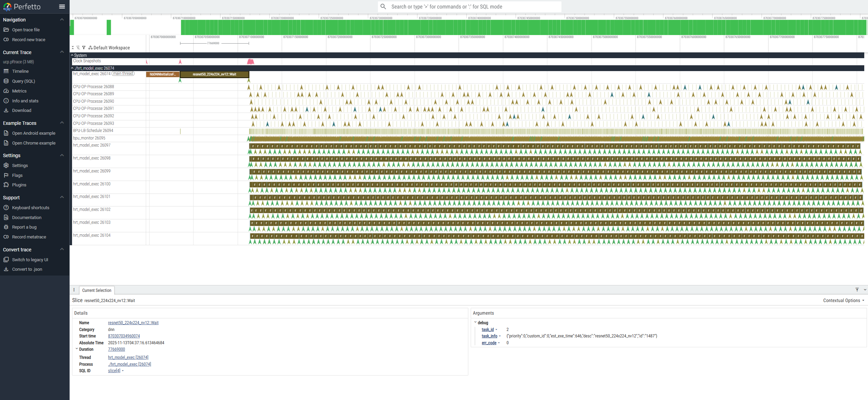Viewport: 868px width, 400px height.
Task: Move details panel to top arrow
Action: click(x=857, y=290)
